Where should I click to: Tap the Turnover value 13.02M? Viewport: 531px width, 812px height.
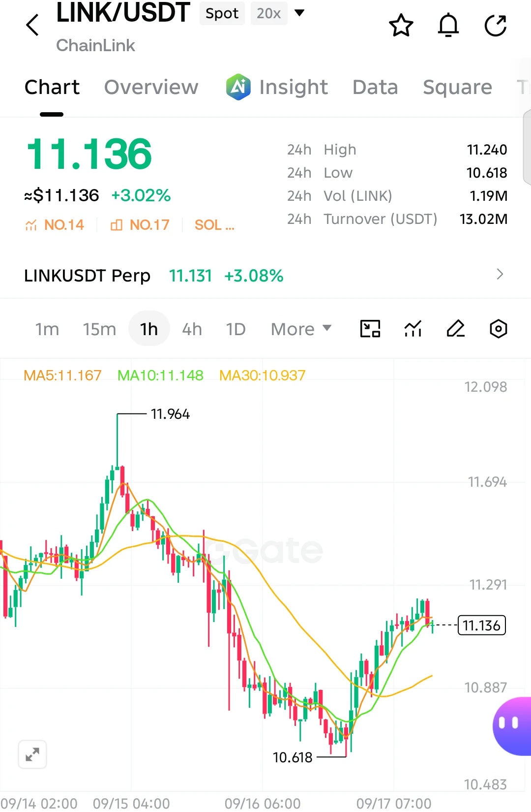483,219
